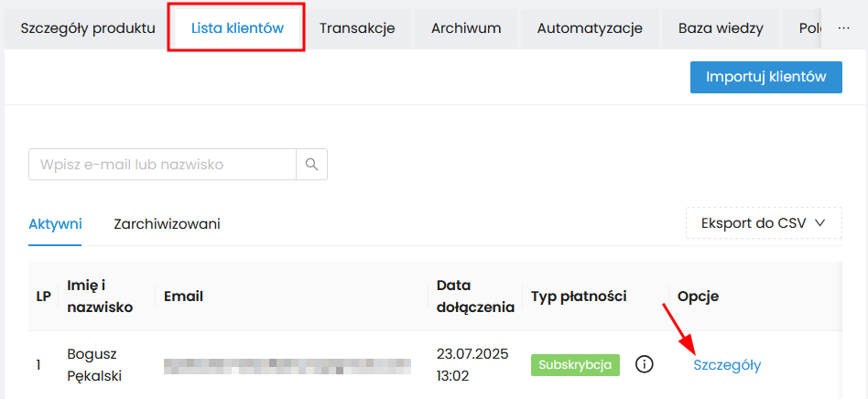868x399 pixels.
Task: Click the Imię i nazwisko column header
Action: [x=100, y=297]
